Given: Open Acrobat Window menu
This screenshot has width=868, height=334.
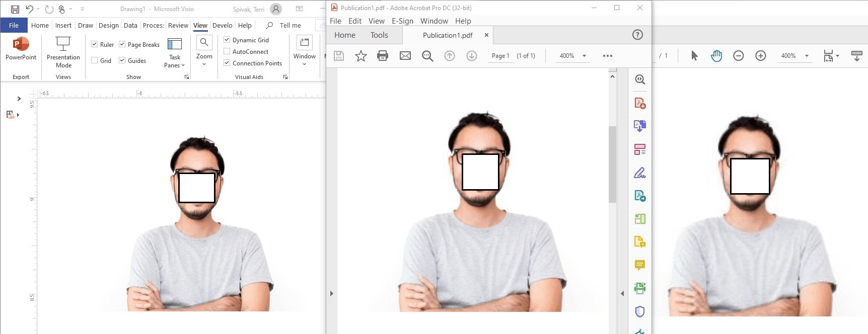Looking at the screenshot, I should (x=434, y=21).
